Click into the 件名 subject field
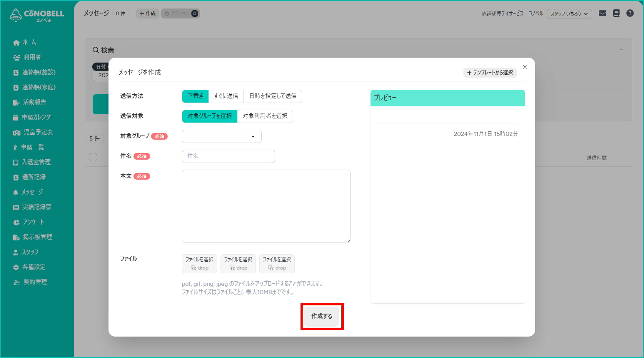644x358 pixels. 228,156
